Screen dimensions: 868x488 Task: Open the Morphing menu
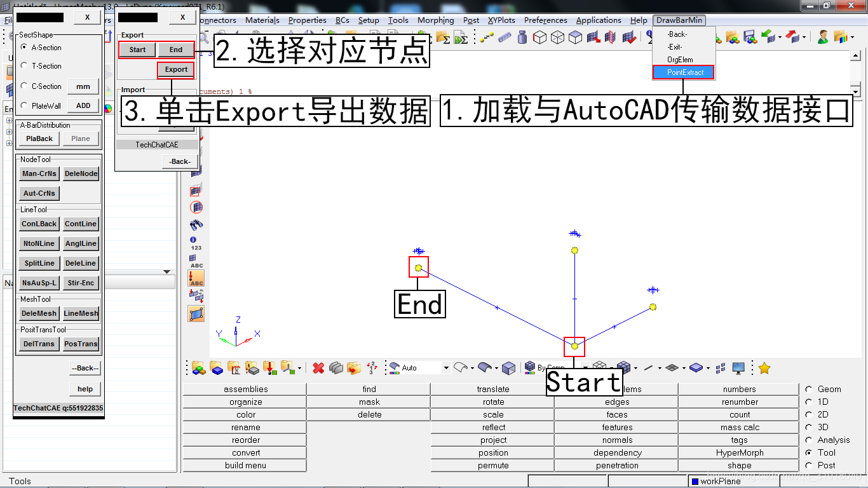coord(435,20)
